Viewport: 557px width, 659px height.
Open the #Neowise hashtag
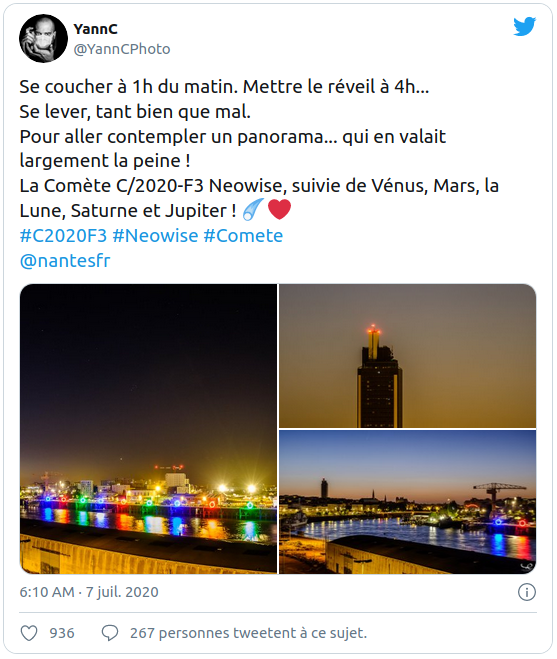155,235
